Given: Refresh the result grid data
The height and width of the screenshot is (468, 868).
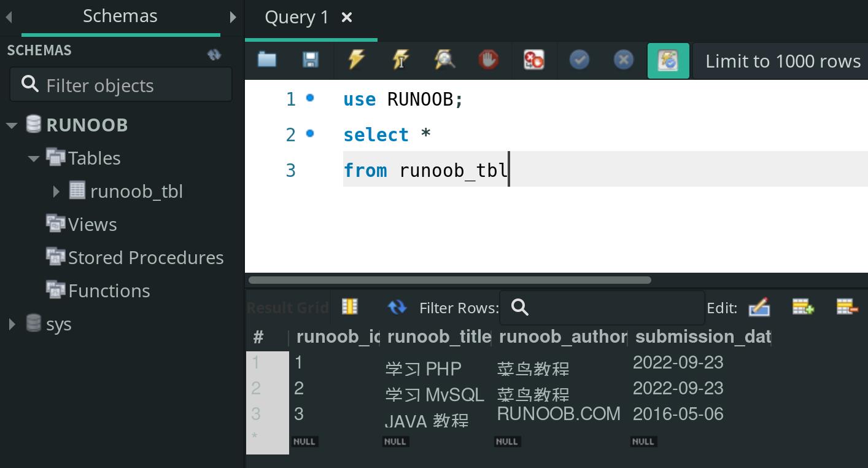Looking at the screenshot, I should click(397, 306).
